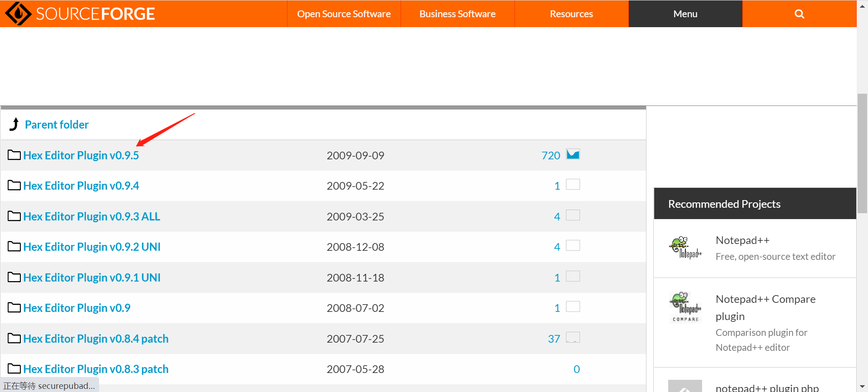
Task: Click folder icon beside Hex Editor Plugin v0.9
Action: point(14,307)
